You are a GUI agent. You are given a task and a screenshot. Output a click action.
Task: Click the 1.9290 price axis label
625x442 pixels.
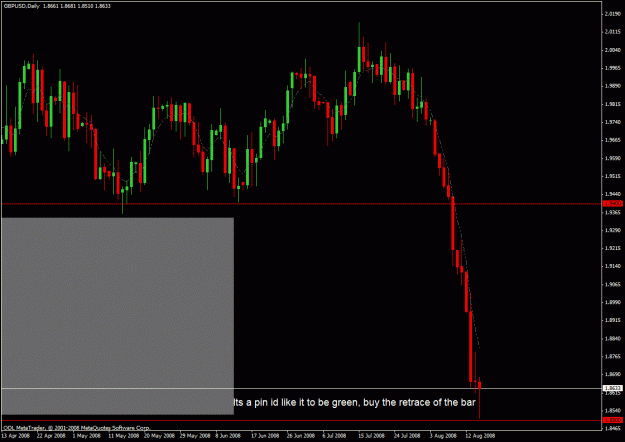[x=611, y=230]
